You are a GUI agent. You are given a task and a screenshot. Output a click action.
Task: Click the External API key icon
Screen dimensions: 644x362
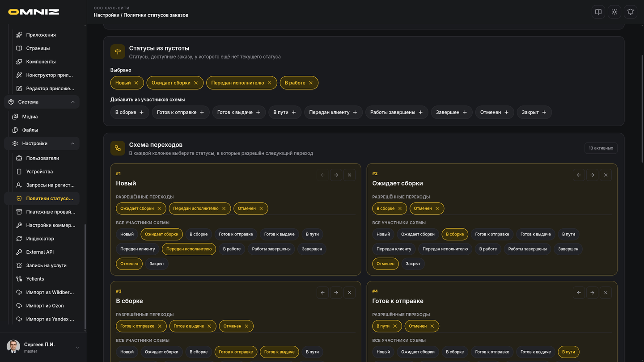pyautogui.click(x=19, y=252)
